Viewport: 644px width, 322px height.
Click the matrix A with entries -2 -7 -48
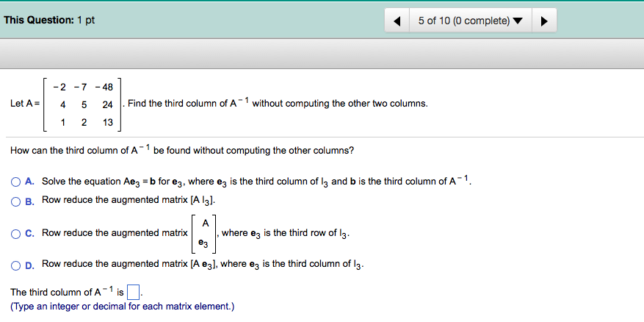[x=82, y=104]
